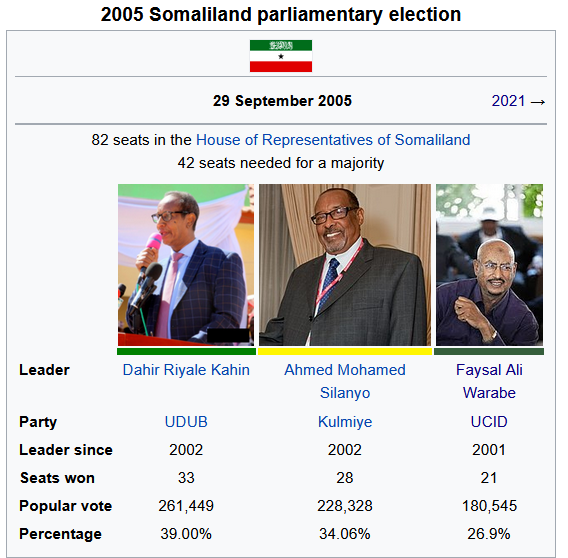The image size is (568, 558).
Task: Click Ahmed Mohamed Silanyo's portrait photo
Action: click(x=345, y=265)
